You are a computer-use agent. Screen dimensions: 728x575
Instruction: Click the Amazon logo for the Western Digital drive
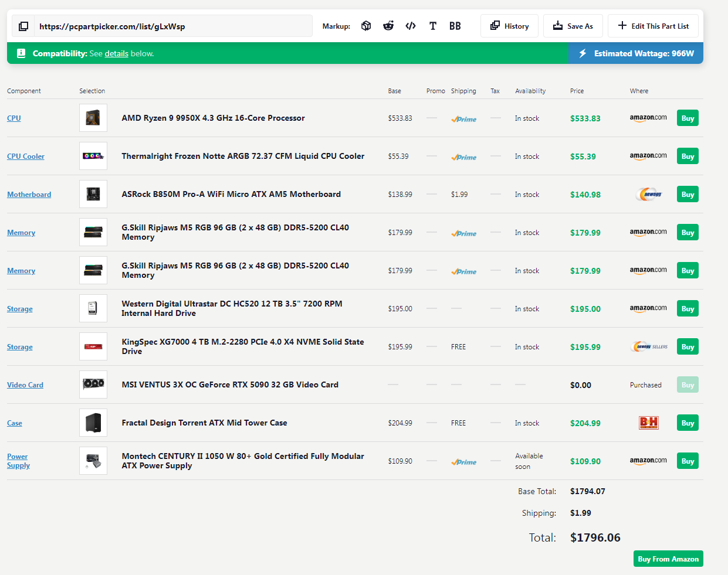click(648, 308)
